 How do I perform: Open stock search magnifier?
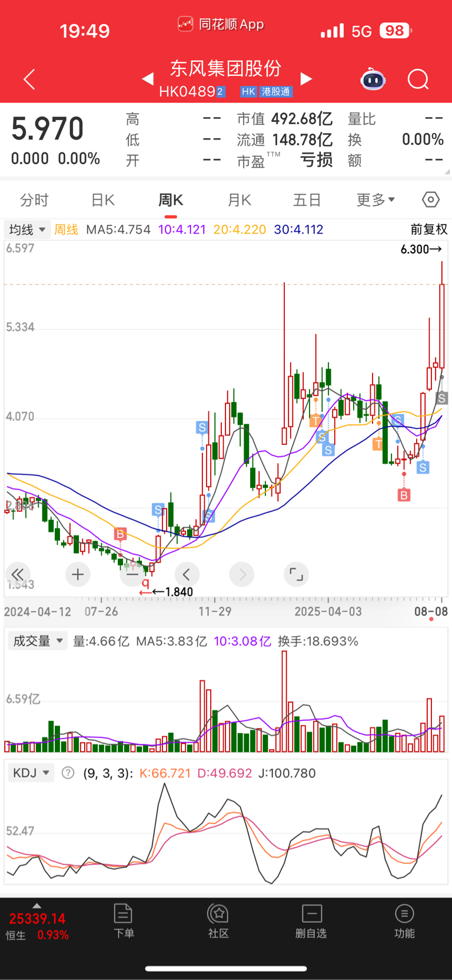click(418, 79)
